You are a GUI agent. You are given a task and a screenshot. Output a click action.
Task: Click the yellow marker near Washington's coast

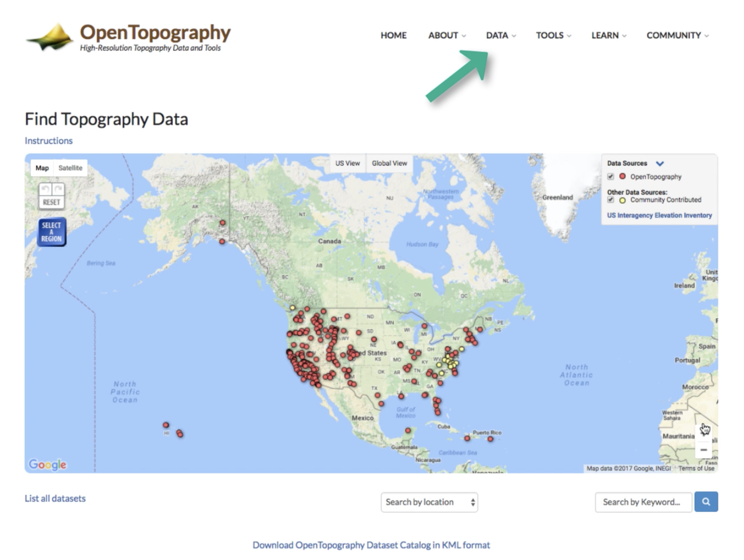coord(292,308)
